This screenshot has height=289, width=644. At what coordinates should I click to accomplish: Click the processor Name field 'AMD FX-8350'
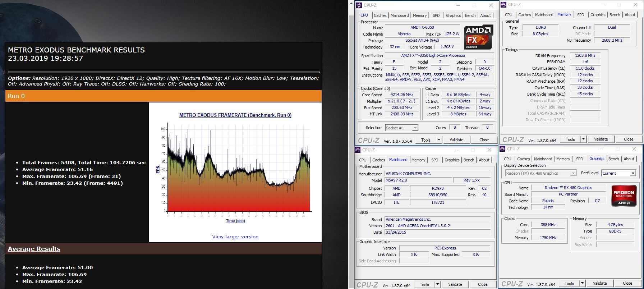pyautogui.click(x=422, y=27)
